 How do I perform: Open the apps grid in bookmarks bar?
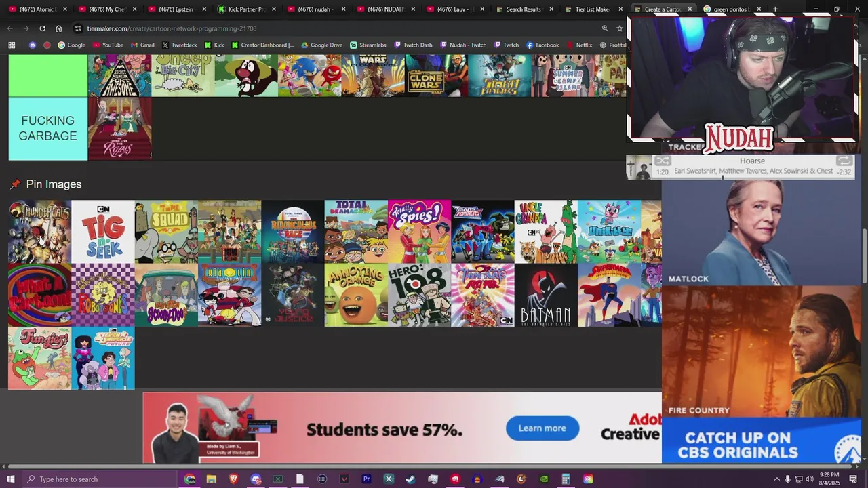click(12, 45)
